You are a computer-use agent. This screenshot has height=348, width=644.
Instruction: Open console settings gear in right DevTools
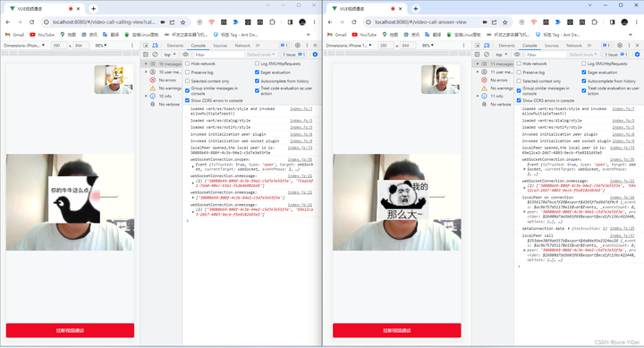point(637,55)
